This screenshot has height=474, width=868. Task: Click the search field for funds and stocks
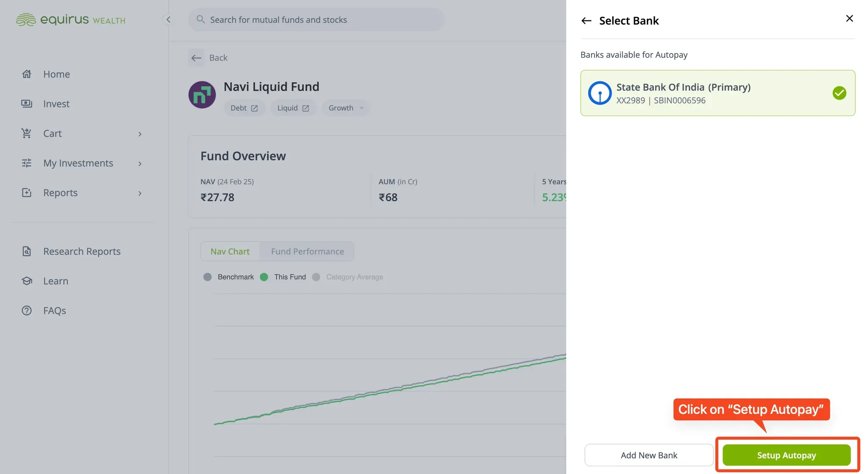point(316,19)
